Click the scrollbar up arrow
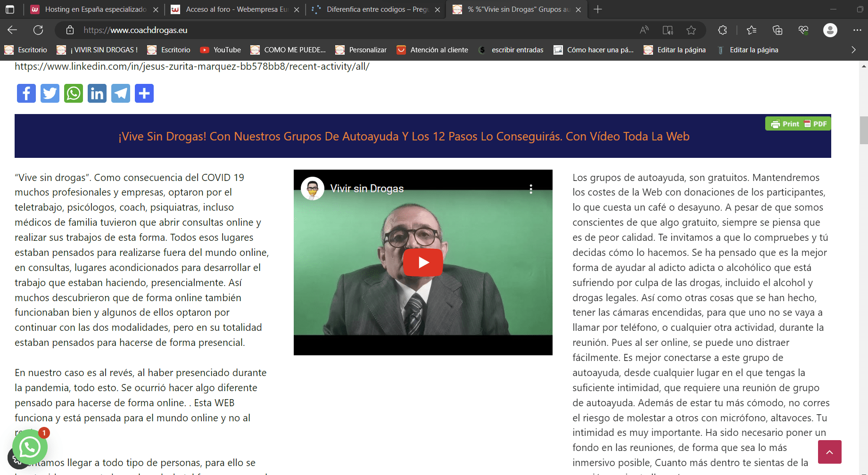The width and height of the screenshot is (868, 475). [x=864, y=66]
